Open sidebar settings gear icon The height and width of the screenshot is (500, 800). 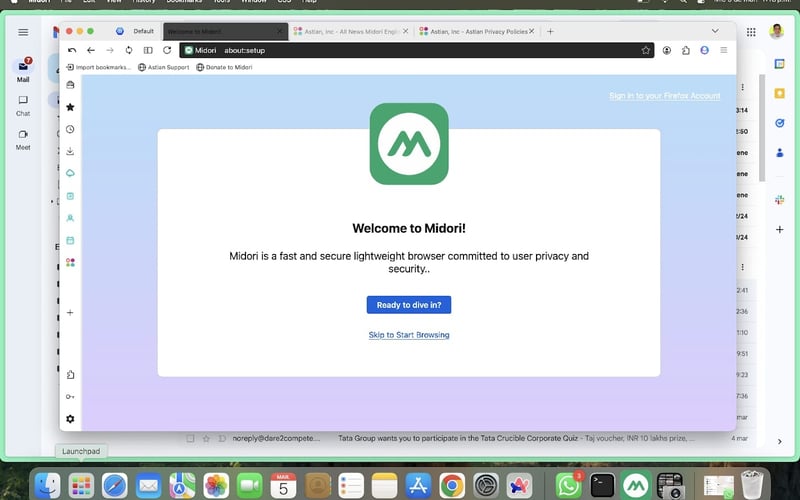[x=70, y=419]
